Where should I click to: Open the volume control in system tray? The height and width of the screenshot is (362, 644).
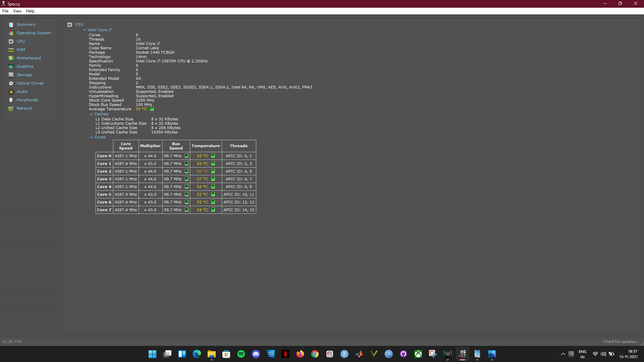pos(603,354)
